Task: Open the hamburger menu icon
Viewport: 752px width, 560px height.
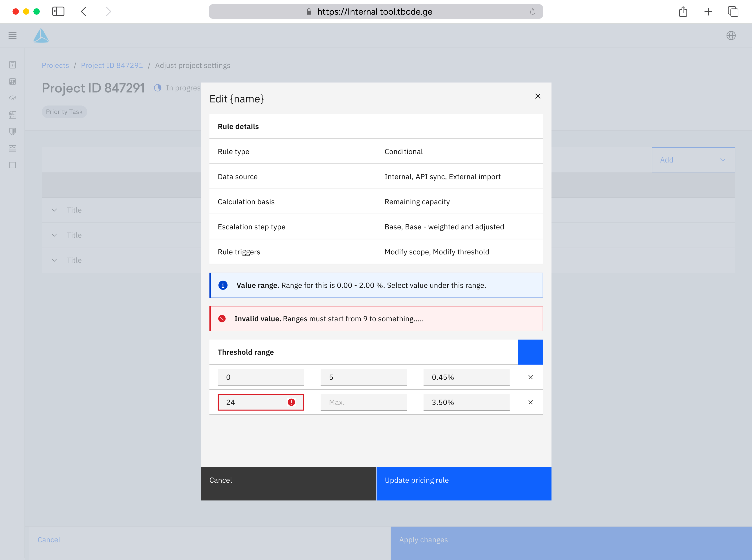Action: 12,36
